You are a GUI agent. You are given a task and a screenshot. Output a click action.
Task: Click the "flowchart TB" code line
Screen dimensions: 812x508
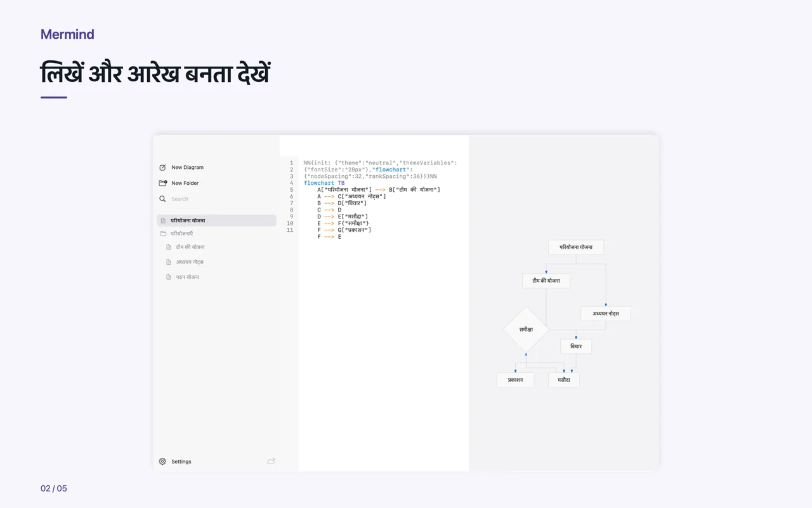click(324, 183)
